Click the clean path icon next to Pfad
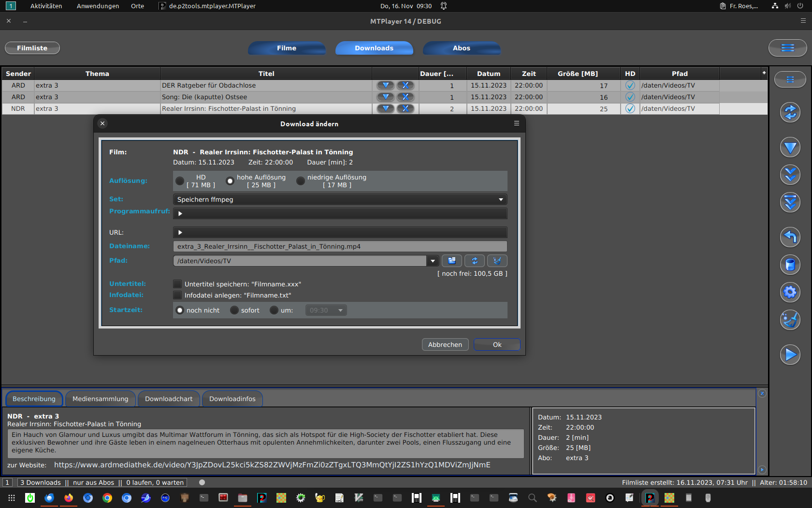Viewport: 812px width, 508px height. point(497,261)
